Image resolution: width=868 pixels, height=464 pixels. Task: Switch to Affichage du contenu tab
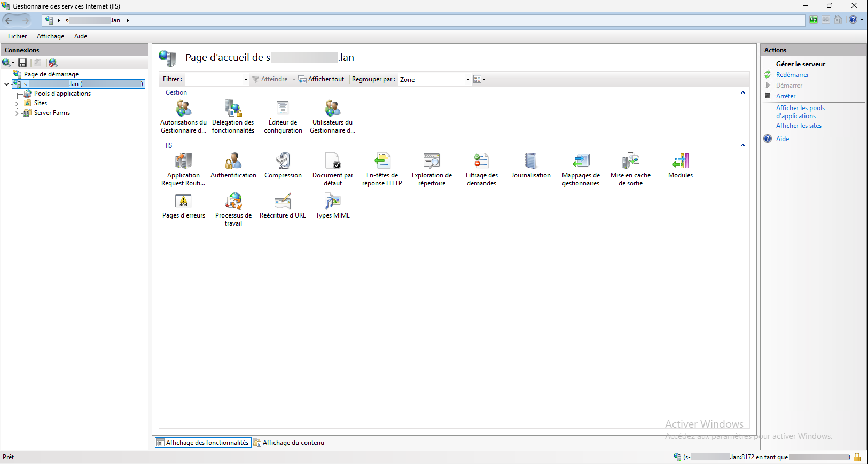coord(288,443)
